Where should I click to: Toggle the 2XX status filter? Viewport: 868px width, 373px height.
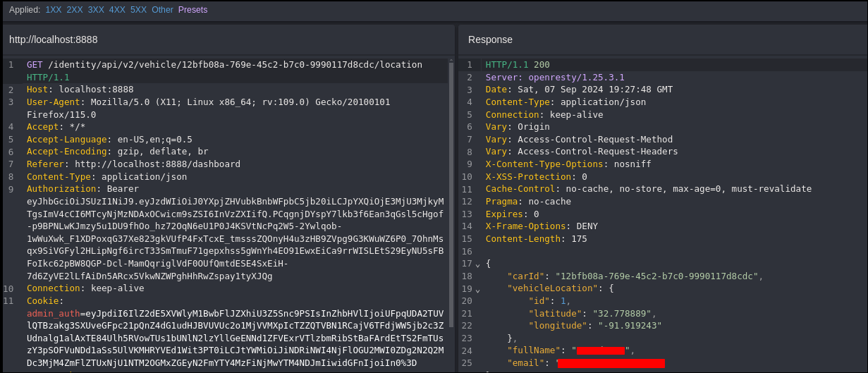(x=75, y=10)
